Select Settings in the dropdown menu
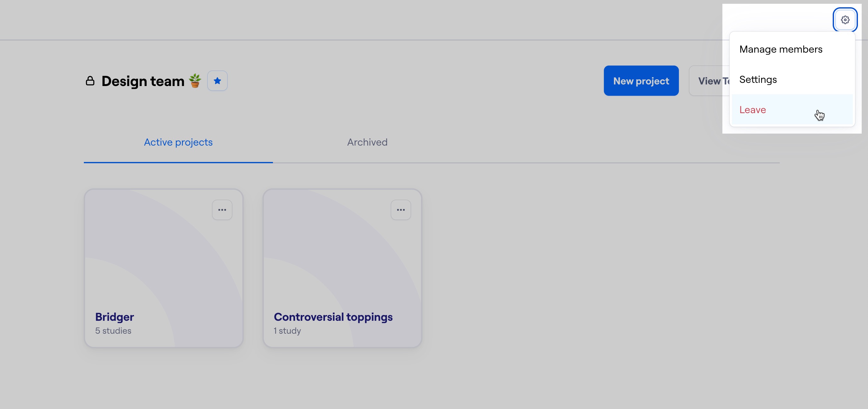The image size is (868, 409). point(792,79)
